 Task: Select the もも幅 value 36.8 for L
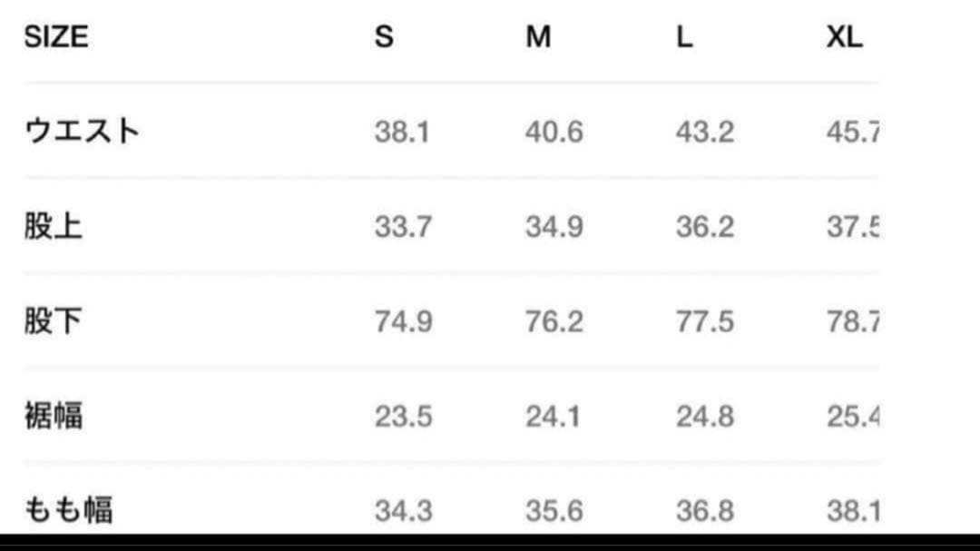pos(704,511)
